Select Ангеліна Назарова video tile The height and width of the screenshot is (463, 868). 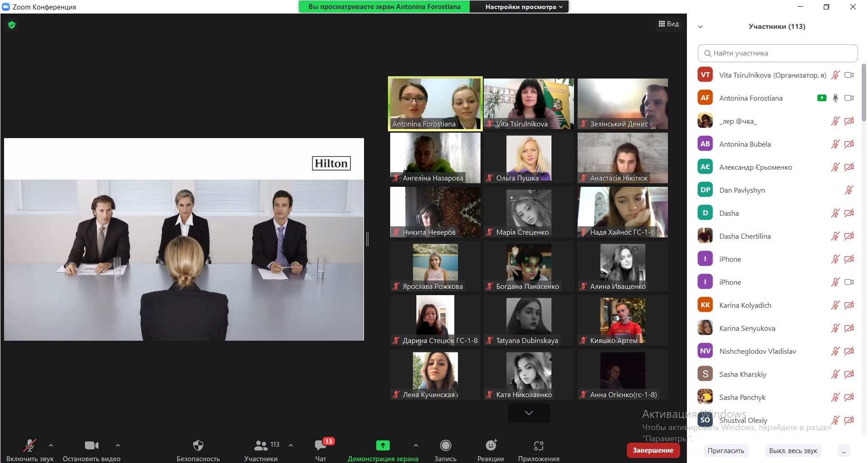pyautogui.click(x=435, y=158)
